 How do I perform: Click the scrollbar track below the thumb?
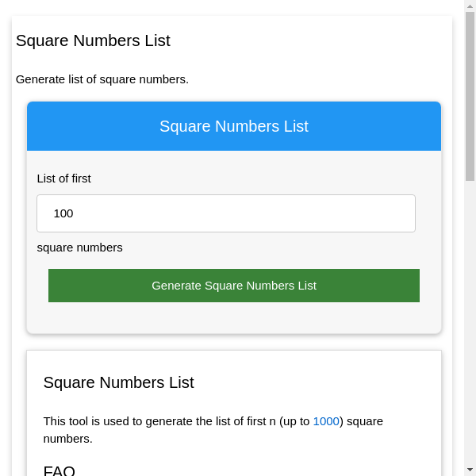(470, 317)
